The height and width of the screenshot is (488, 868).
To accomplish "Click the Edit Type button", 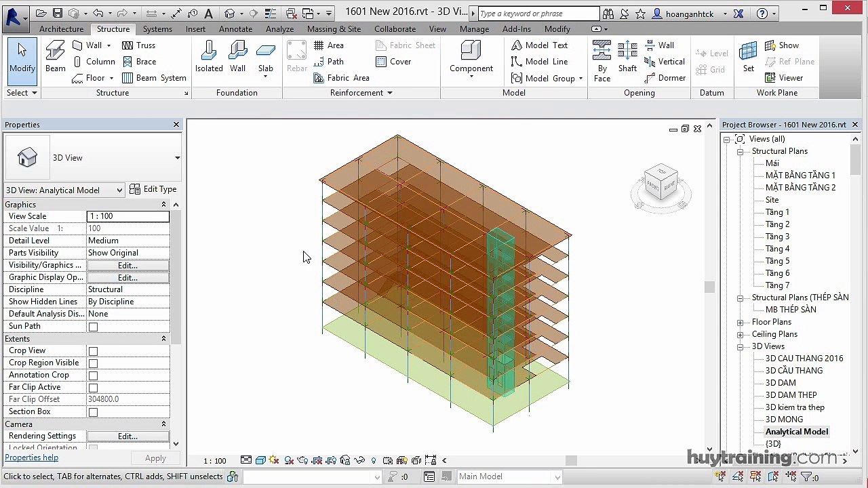I will [x=153, y=189].
